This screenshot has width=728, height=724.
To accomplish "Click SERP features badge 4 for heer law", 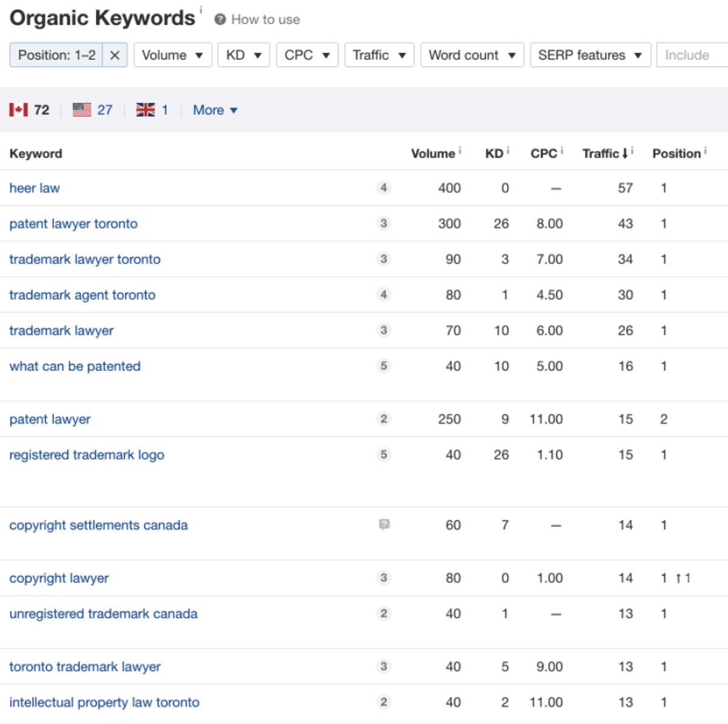I will [383, 188].
